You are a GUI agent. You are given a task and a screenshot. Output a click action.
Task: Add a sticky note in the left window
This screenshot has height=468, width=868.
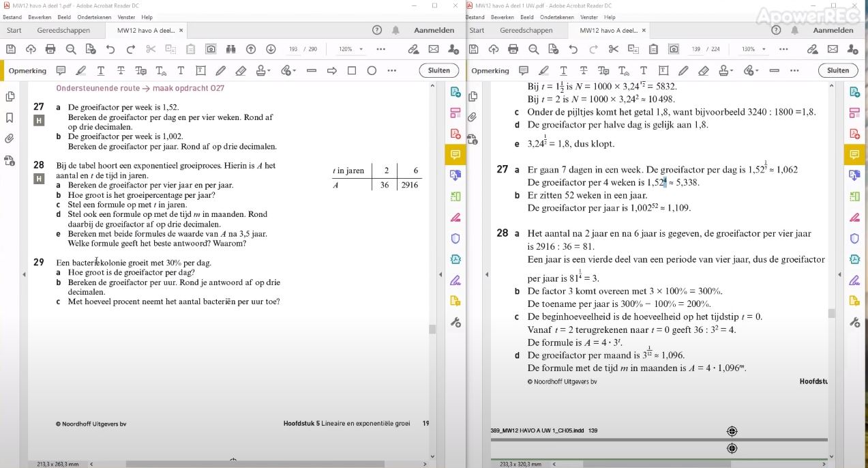(x=61, y=70)
